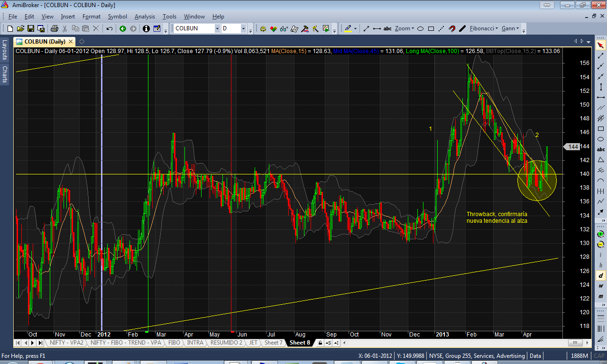Click the horizontal chart scrollbar thumb
Image resolution: width=607 pixels, height=364 pixels.
click(576, 343)
